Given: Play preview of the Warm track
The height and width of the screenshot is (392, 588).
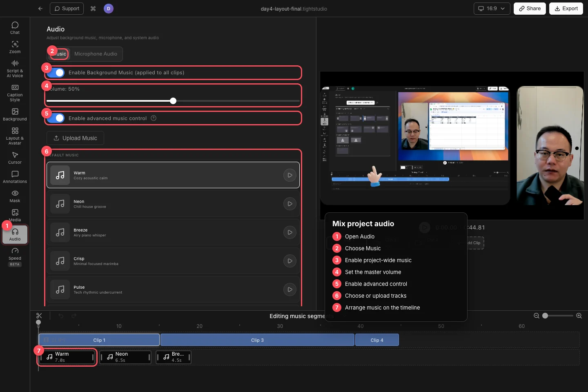Looking at the screenshot, I should (x=290, y=175).
